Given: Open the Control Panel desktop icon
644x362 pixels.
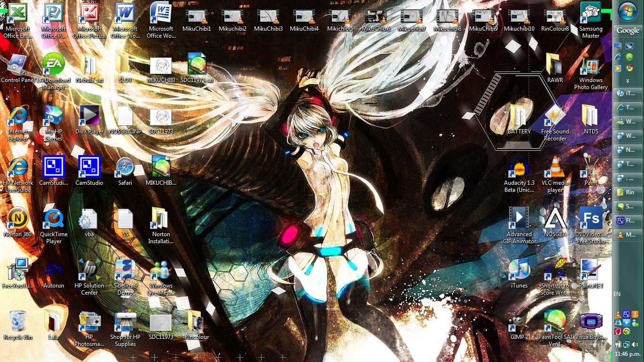Looking at the screenshot, I should point(17,69).
